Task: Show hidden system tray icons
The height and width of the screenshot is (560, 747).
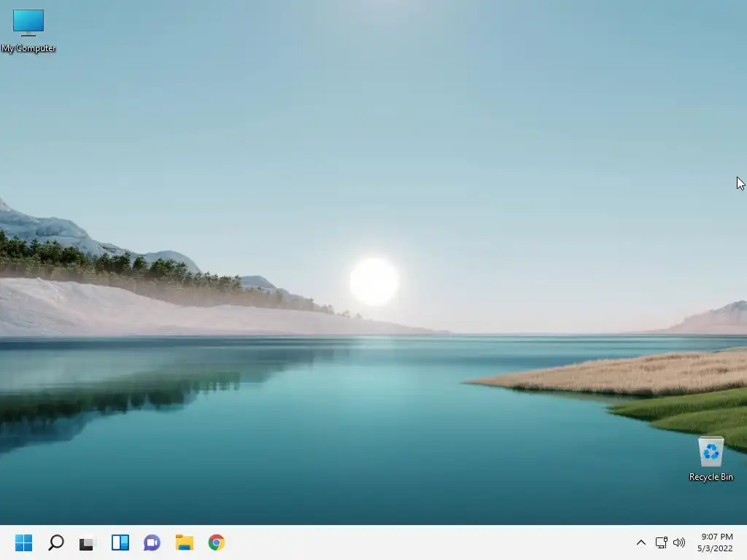Action: (641, 542)
